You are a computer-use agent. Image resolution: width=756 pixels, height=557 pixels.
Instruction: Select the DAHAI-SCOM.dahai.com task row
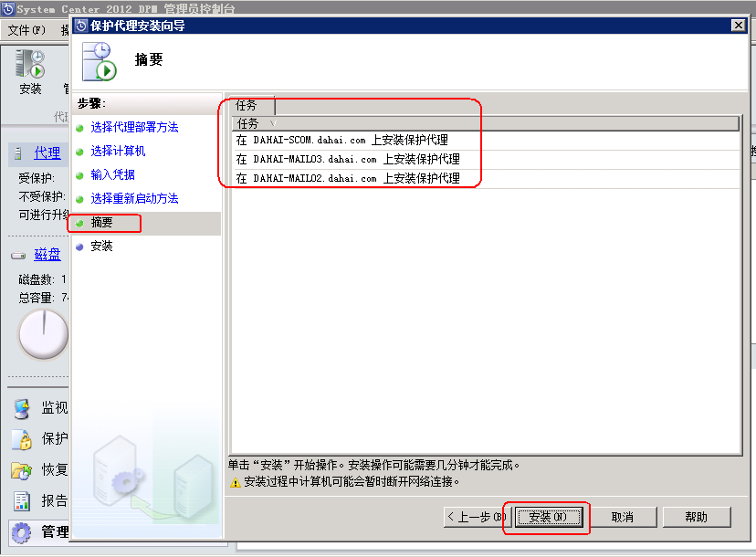(x=486, y=141)
